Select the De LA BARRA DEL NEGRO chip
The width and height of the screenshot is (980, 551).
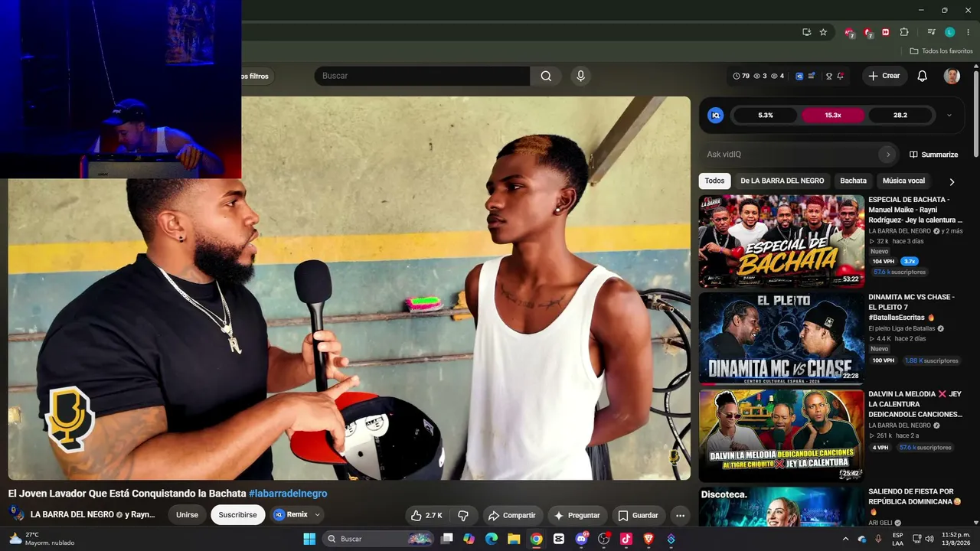tap(782, 181)
